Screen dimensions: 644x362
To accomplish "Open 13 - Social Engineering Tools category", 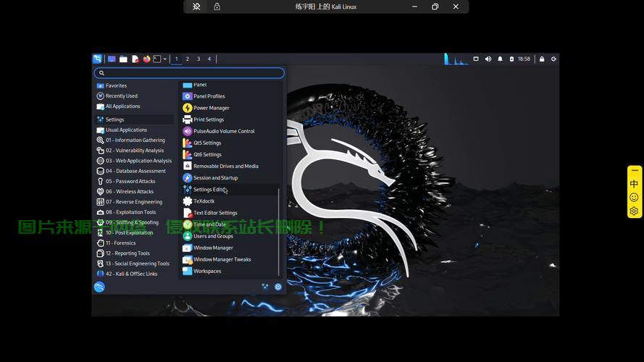I will pos(135,264).
